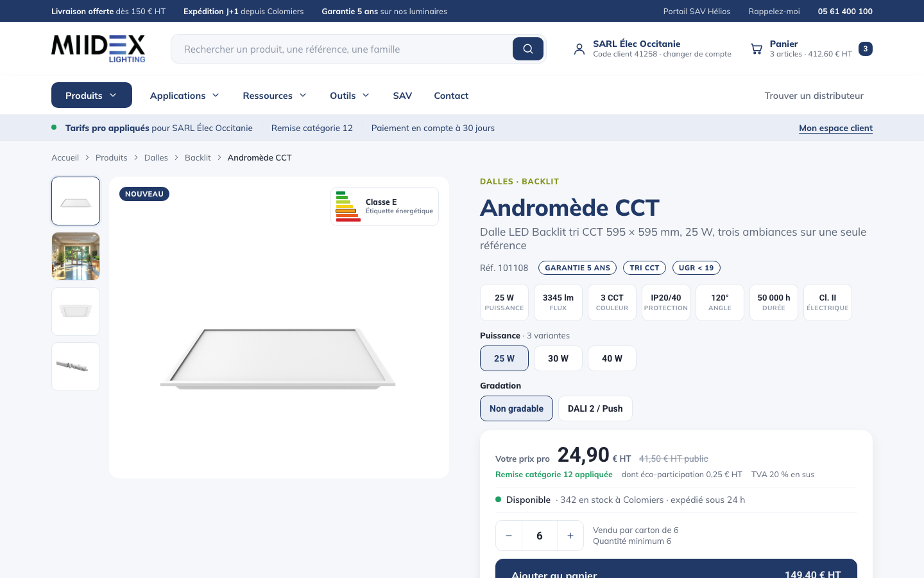This screenshot has width=924, height=578.
Task: Click the MIIDEX Lighting logo
Action: coord(98,49)
